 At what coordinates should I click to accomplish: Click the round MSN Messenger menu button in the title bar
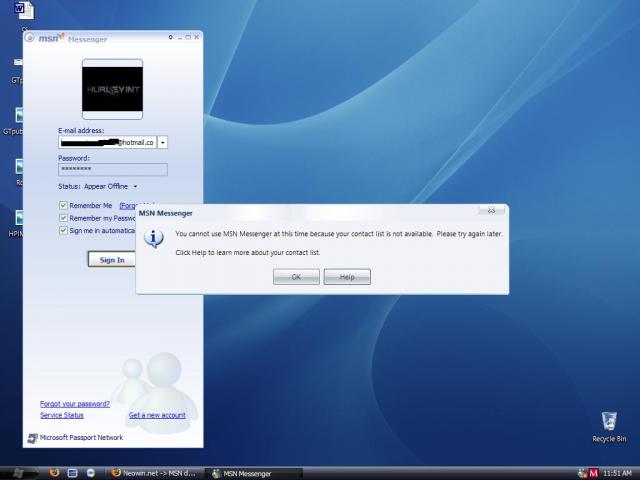29,38
